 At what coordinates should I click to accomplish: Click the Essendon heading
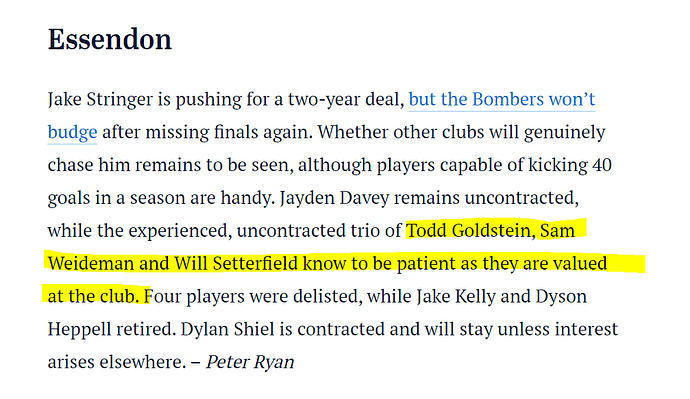click(110, 39)
